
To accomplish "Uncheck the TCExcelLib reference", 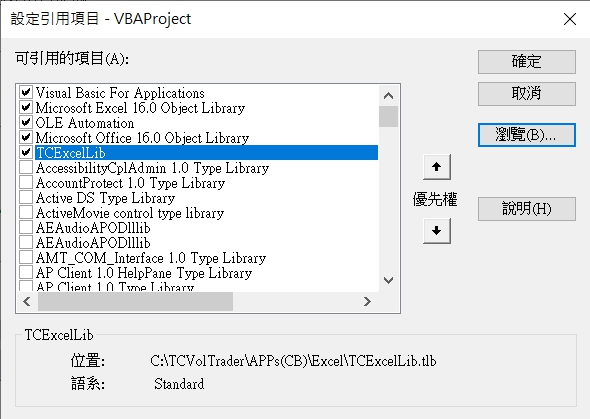I will [x=26, y=152].
